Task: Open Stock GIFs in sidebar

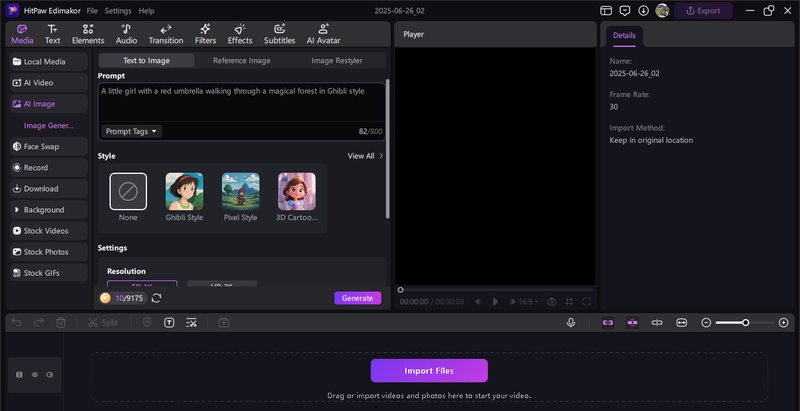Action: [x=48, y=273]
